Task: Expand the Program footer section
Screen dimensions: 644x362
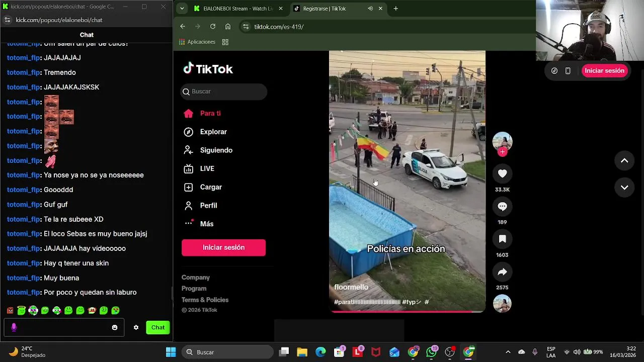Action: point(194,289)
